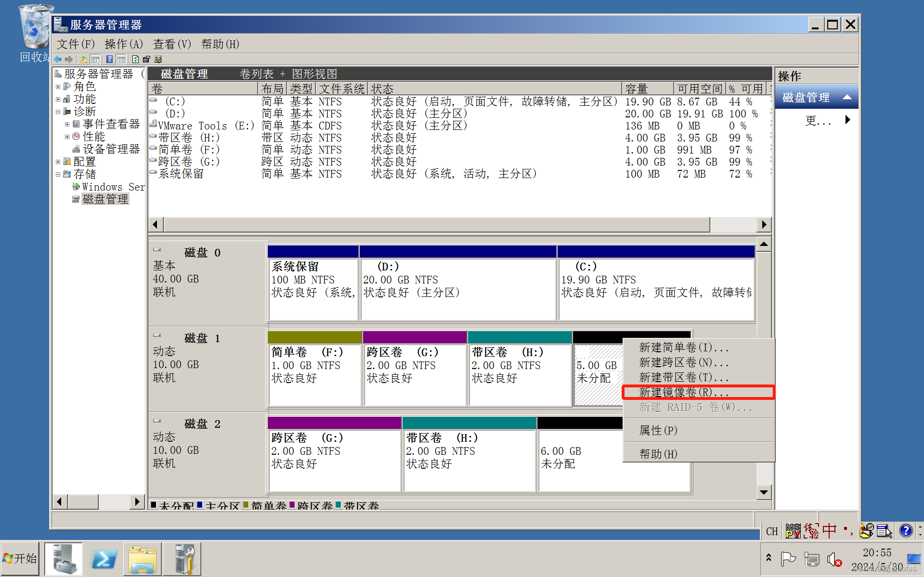Expand the 性能 tree node
The height and width of the screenshot is (577, 924).
tap(67, 137)
